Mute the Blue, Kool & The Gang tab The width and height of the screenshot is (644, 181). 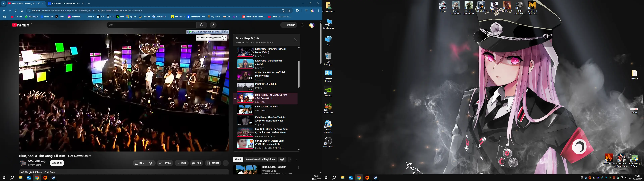point(39,4)
